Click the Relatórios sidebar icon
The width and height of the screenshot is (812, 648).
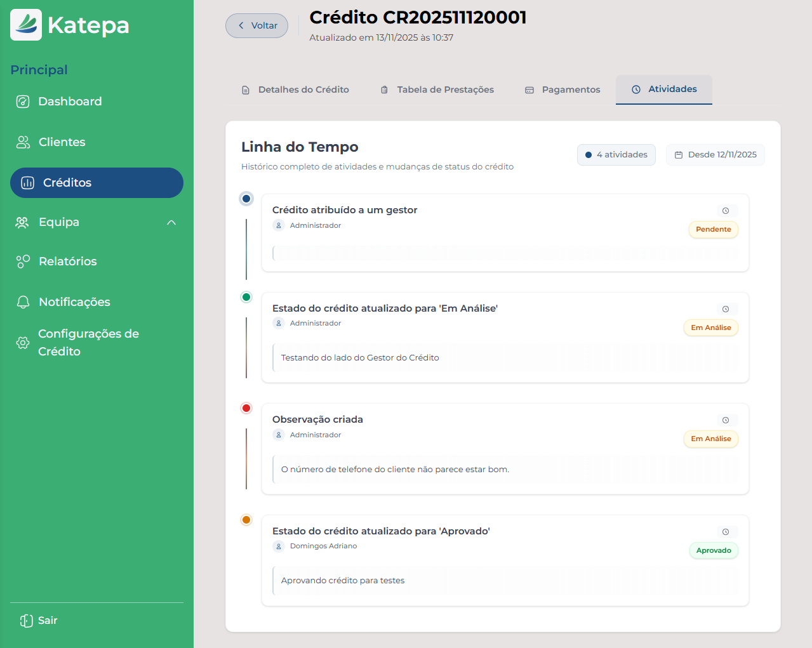[23, 261]
